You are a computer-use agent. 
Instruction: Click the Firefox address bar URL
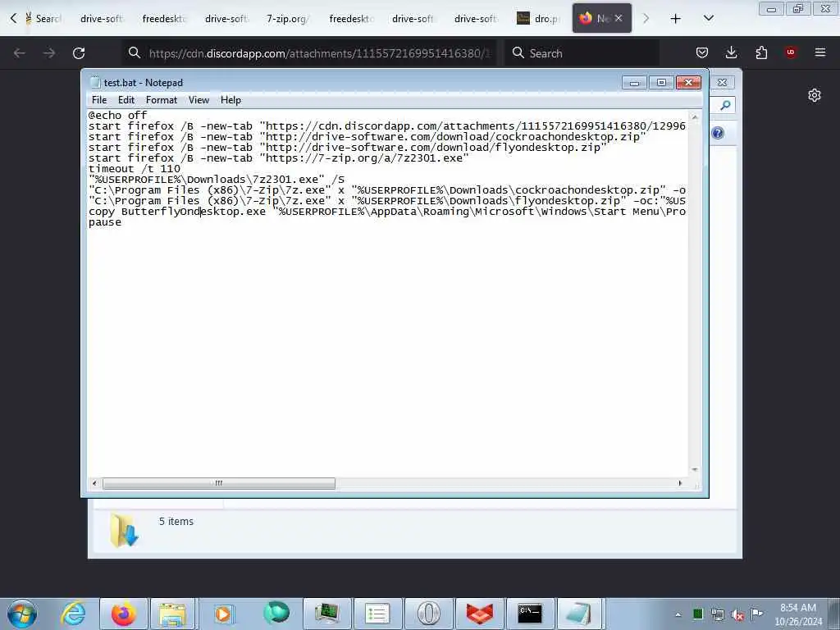point(319,53)
